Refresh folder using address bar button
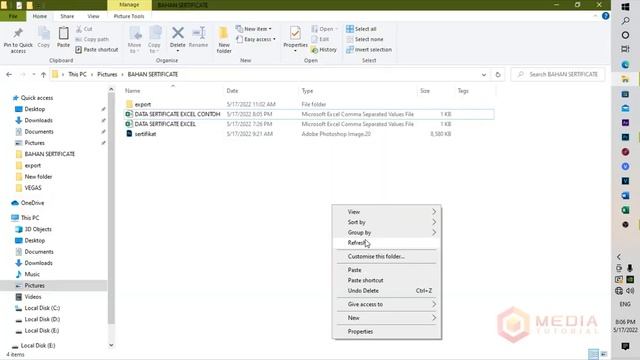 [498, 75]
